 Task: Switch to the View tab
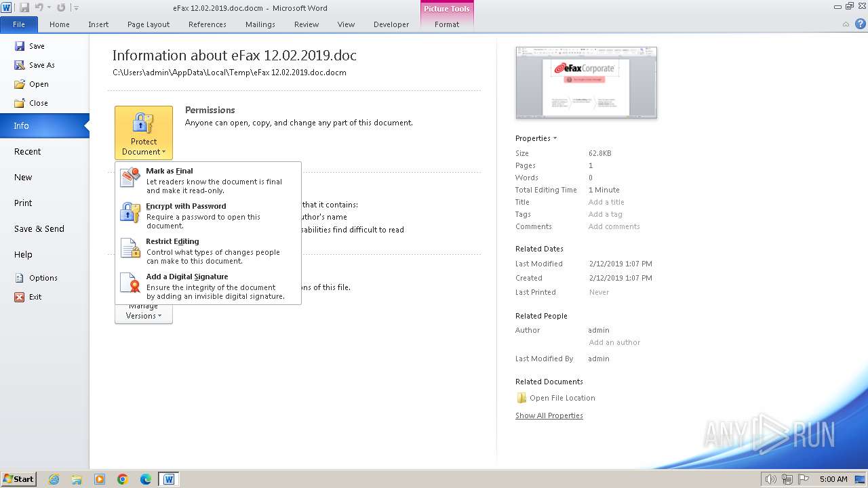346,24
